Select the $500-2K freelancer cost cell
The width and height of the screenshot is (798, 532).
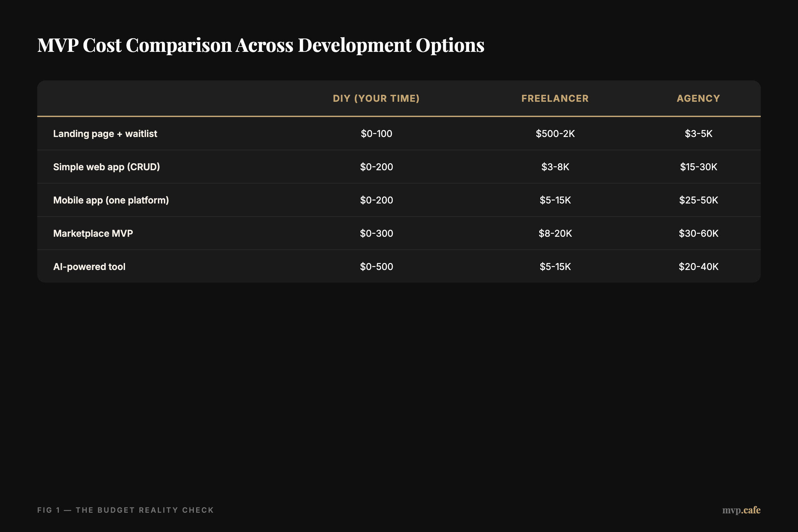(x=555, y=133)
